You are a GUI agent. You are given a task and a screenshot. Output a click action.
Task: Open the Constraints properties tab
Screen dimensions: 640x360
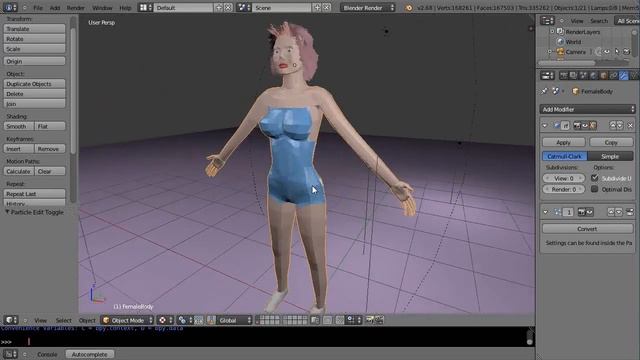point(613,76)
